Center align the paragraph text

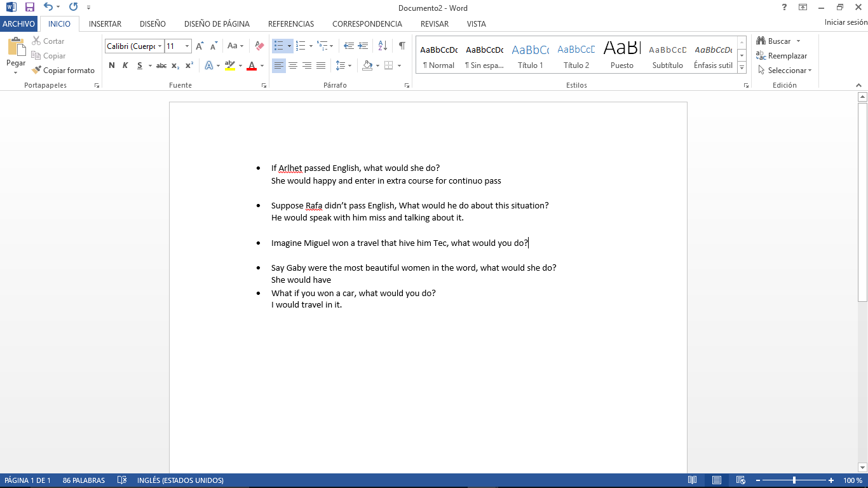pos(293,65)
